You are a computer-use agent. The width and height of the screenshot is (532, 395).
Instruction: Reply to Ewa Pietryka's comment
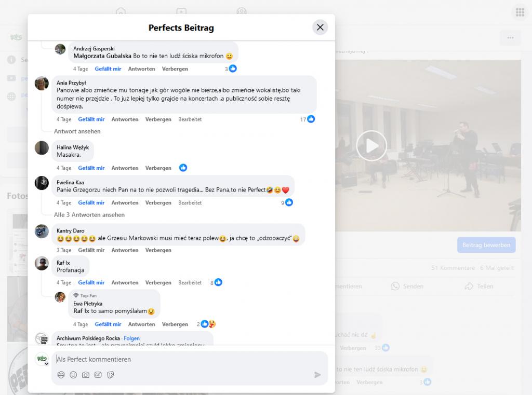click(x=141, y=324)
